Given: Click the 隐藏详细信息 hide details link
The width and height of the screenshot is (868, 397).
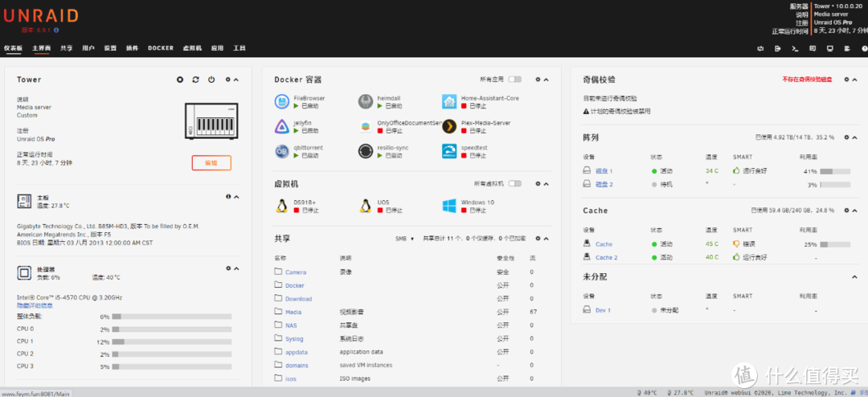Looking at the screenshot, I should [x=35, y=305].
